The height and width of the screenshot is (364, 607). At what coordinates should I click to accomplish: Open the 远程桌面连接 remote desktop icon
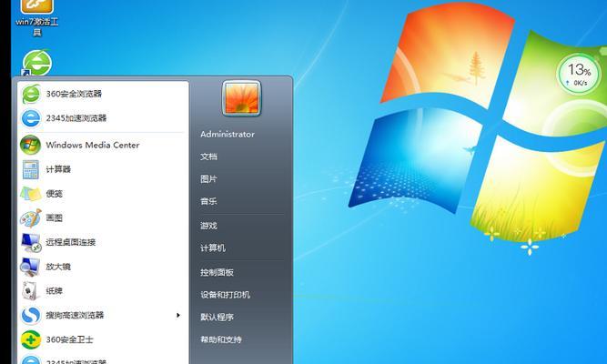[31, 242]
